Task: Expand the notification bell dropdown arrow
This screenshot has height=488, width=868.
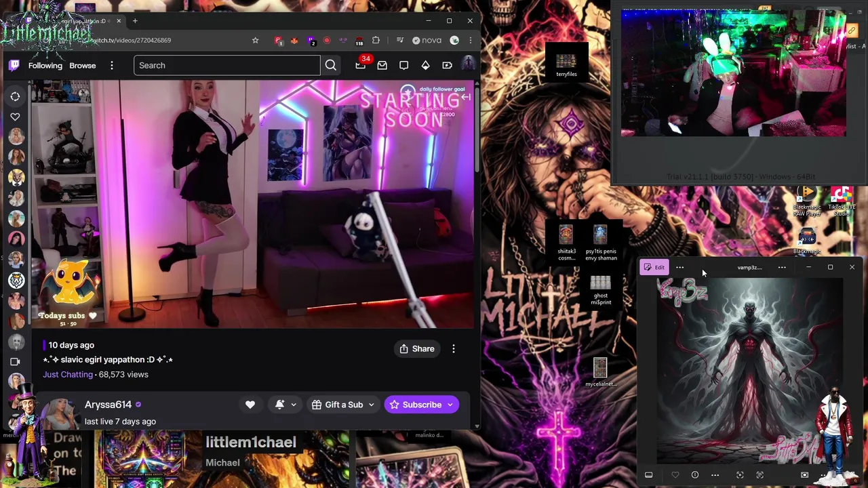Action: (294, 405)
